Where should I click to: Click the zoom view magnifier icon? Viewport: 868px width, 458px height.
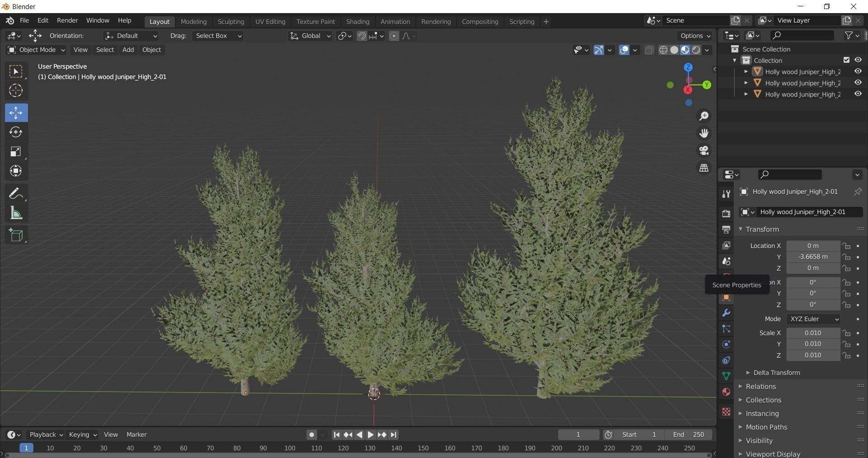[x=704, y=116]
